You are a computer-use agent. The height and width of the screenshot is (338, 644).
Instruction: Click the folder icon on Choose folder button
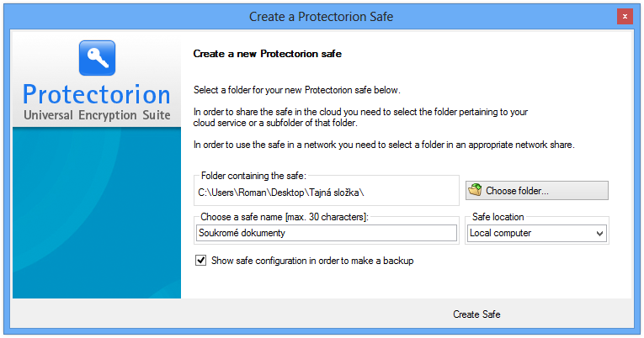[475, 190]
